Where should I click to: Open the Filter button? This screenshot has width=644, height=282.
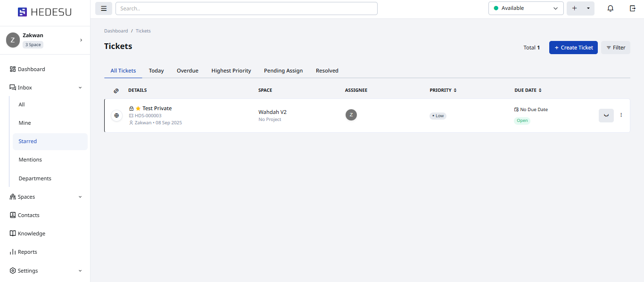pos(615,48)
